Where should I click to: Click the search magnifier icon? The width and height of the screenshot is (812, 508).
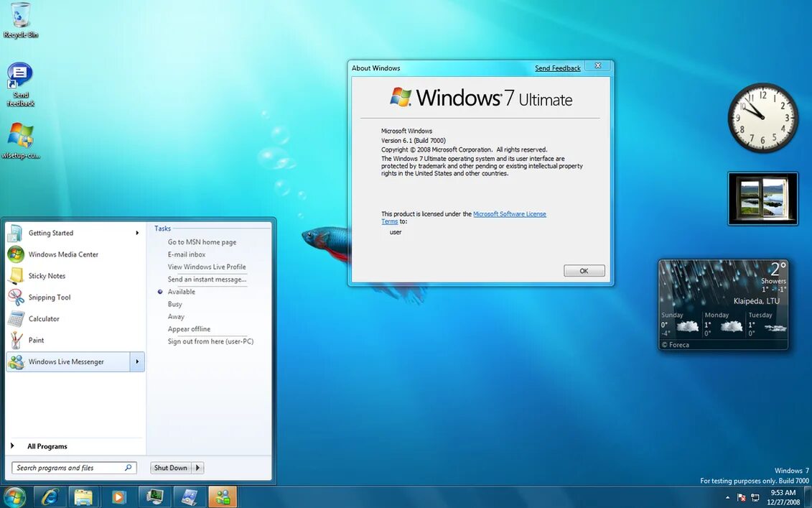(129, 468)
